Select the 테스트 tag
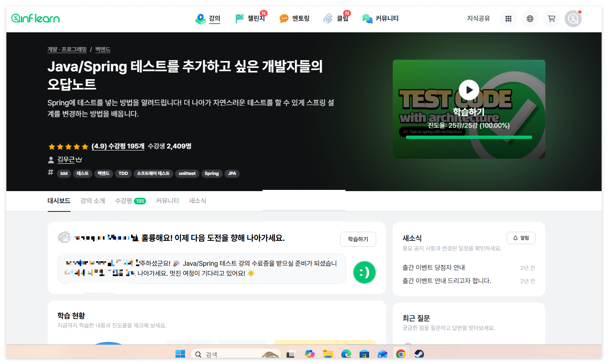Image resolution: width=608 pixels, height=364 pixels. pyautogui.click(x=83, y=174)
